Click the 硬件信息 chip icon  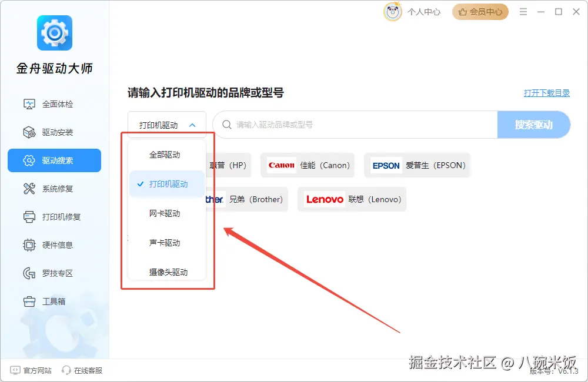(x=29, y=245)
